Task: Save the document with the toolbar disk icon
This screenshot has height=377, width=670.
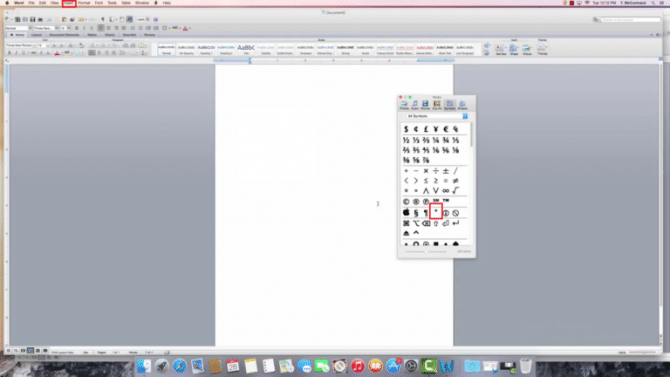Action: (32, 19)
